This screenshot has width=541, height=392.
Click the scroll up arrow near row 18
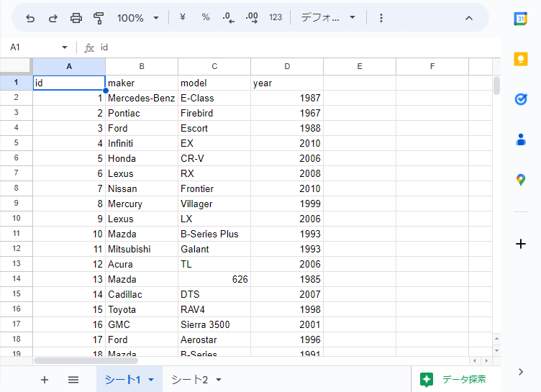tap(496, 339)
